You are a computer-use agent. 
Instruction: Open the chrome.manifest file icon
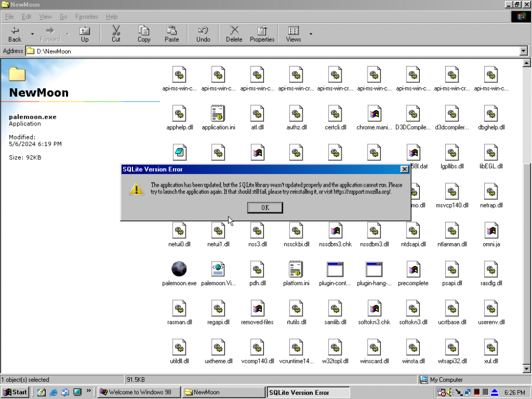click(374, 113)
